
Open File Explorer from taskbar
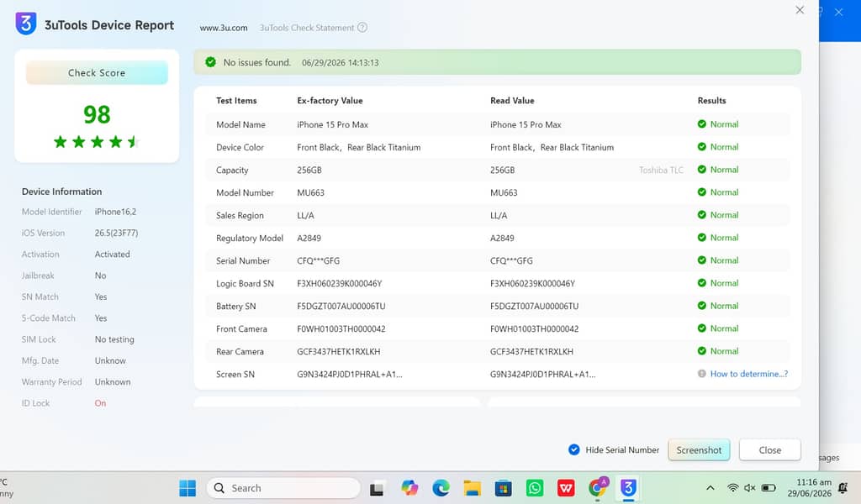pyautogui.click(x=472, y=488)
